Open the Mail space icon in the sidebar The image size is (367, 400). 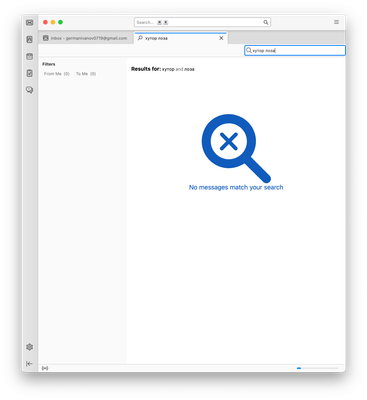pos(30,23)
